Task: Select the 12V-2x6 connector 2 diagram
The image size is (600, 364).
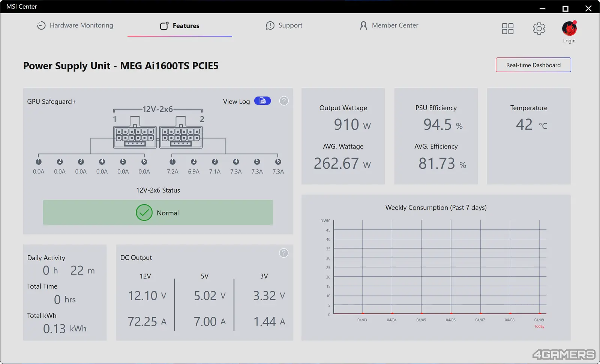Action: tap(181, 133)
